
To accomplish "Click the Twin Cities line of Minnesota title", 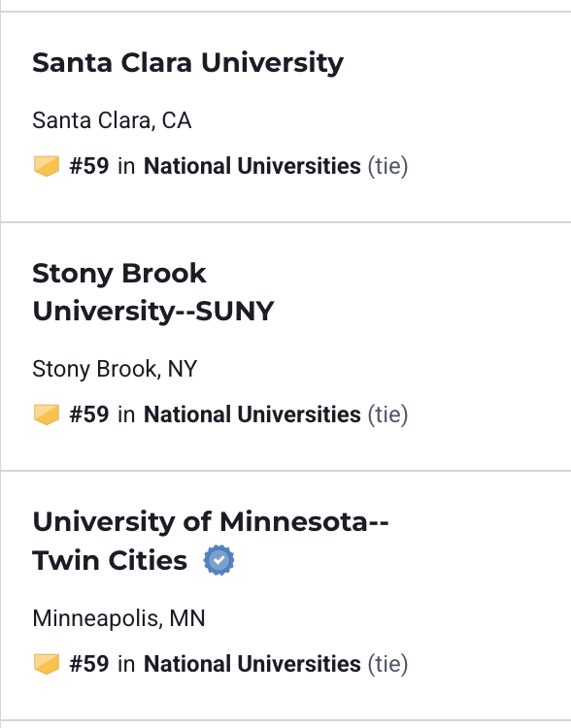I will tap(110, 560).
